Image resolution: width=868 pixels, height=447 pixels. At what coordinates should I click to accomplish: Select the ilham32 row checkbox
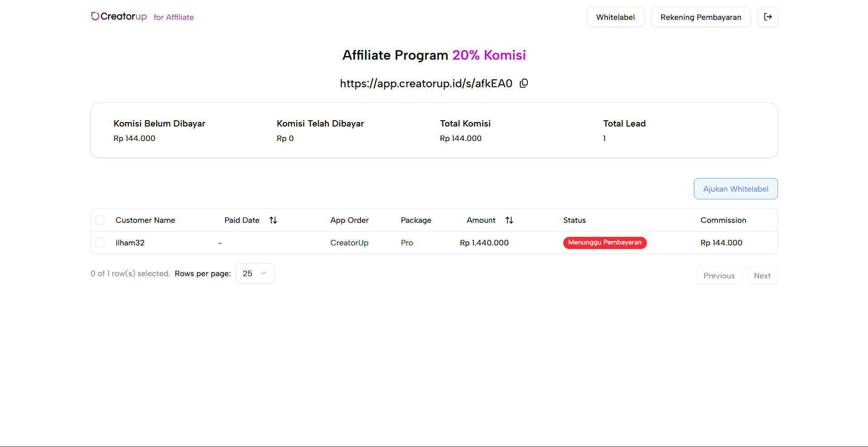(x=100, y=243)
